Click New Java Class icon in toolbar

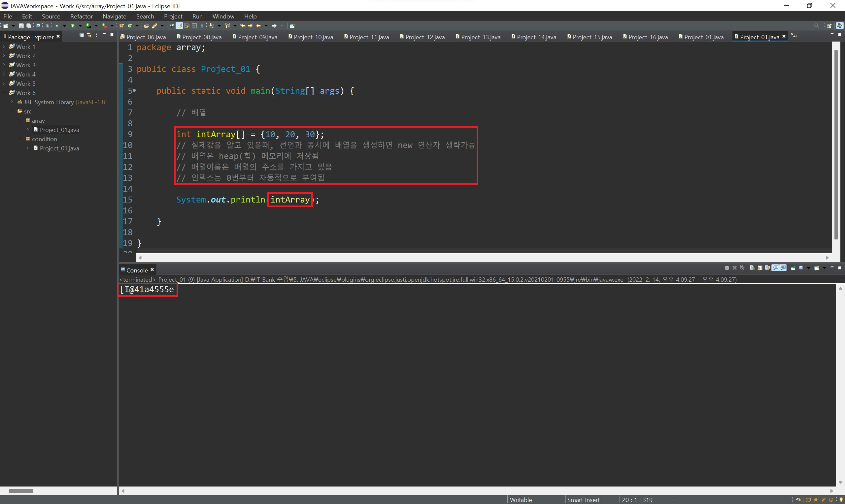coord(130,26)
